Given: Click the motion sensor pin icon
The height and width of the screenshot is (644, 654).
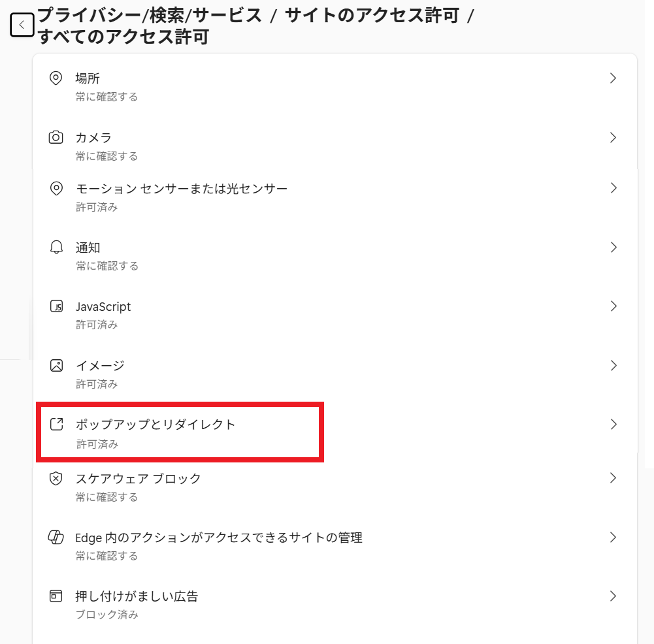Looking at the screenshot, I should tap(56, 189).
